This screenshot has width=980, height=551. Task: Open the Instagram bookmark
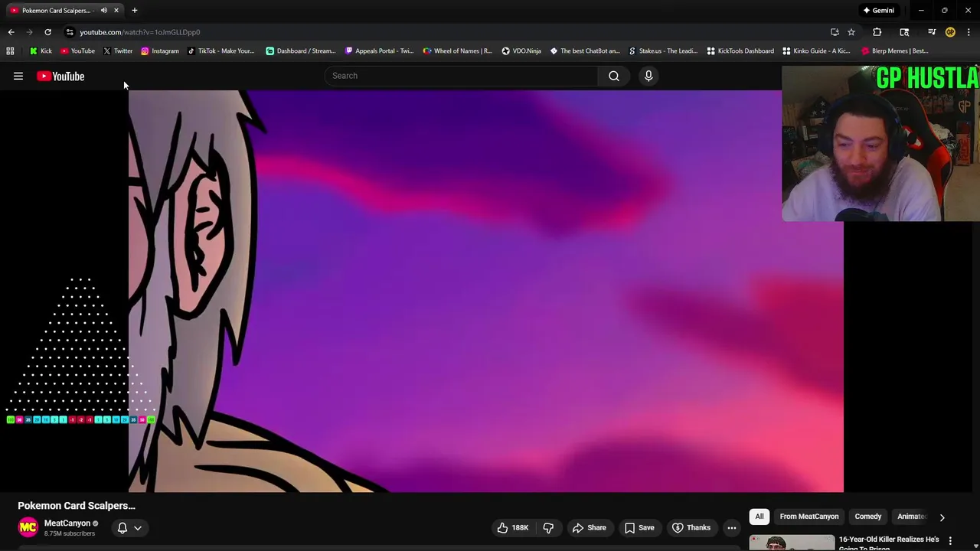tap(159, 51)
